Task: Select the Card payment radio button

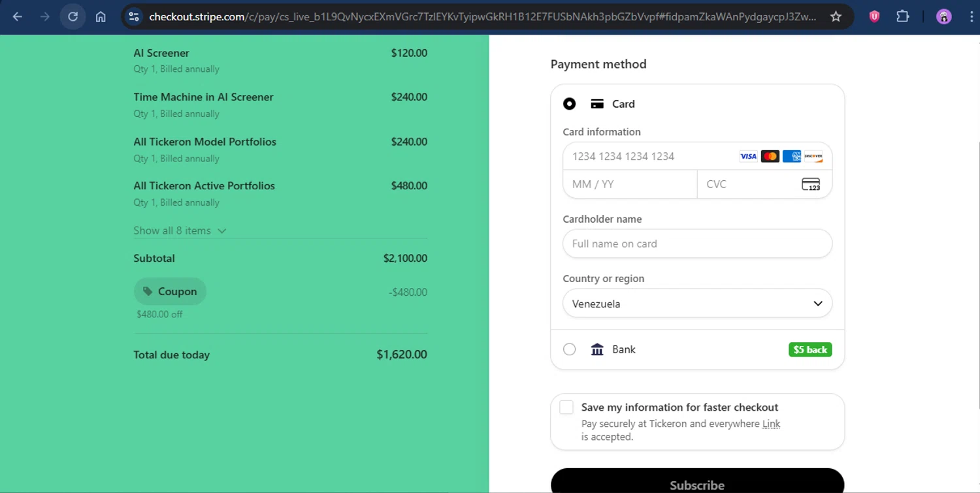Action: [x=570, y=104]
